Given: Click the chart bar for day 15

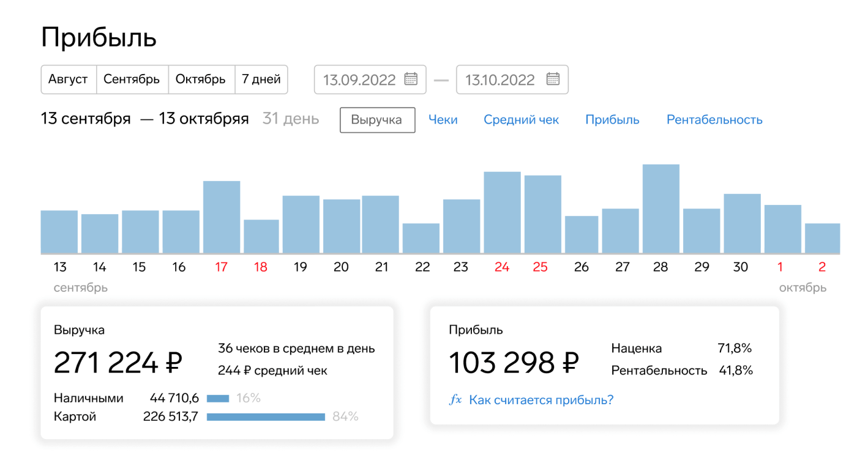Looking at the screenshot, I should click(140, 232).
